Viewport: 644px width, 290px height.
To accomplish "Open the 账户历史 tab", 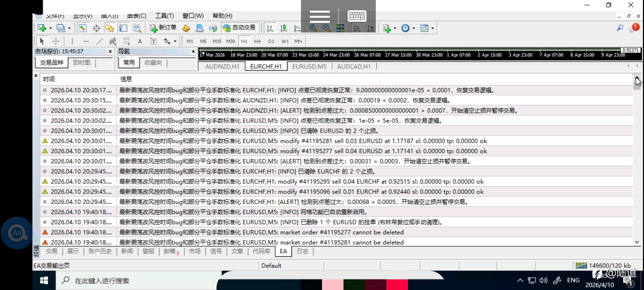I will pyautogui.click(x=100, y=251).
